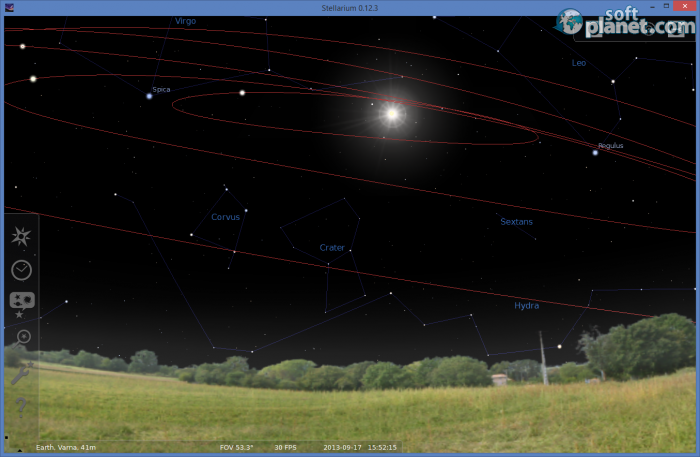This screenshot has width=700, height=457.
Task: Click the Virgo constellation label
Action: click(185, 21)
